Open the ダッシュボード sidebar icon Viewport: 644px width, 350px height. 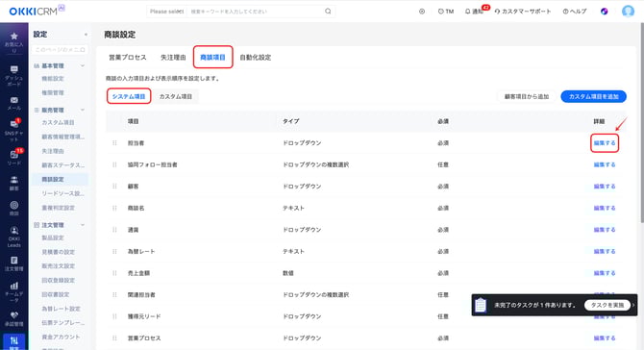[14, 76]
